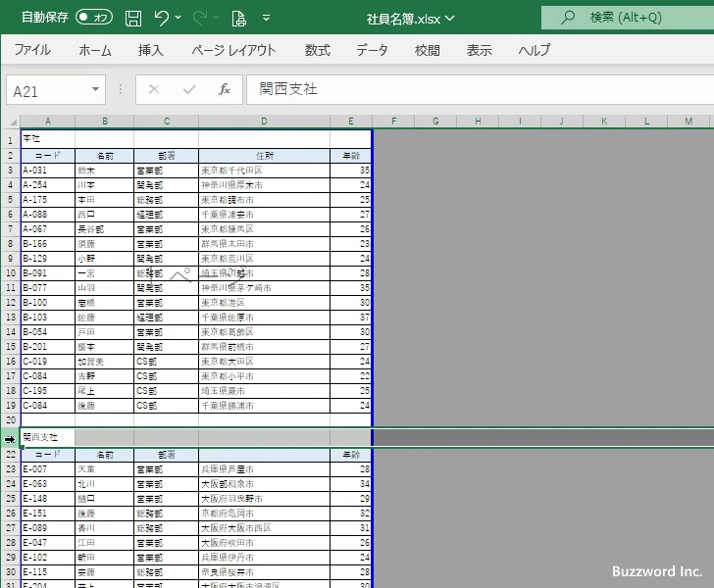This screenshot has height=588, width=714.
Task: Select row 20 header
Action: point(11,420)
